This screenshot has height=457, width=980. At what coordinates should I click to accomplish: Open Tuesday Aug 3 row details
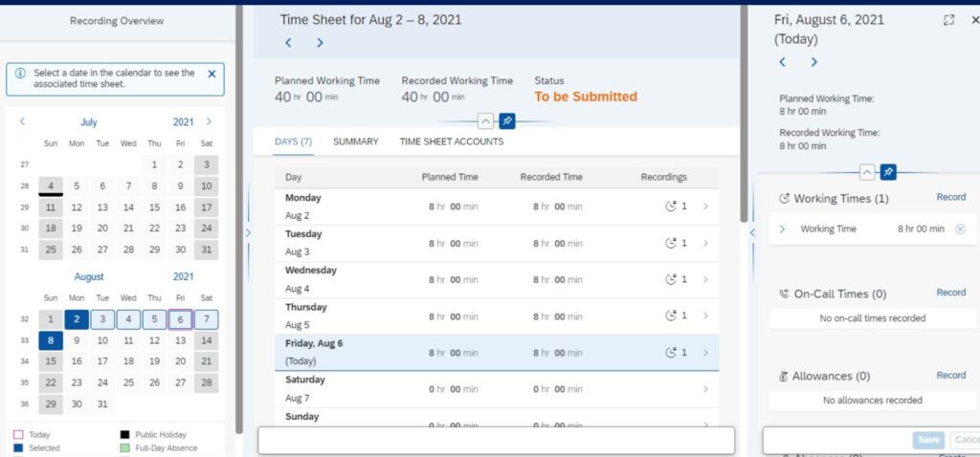pos(497,243)
